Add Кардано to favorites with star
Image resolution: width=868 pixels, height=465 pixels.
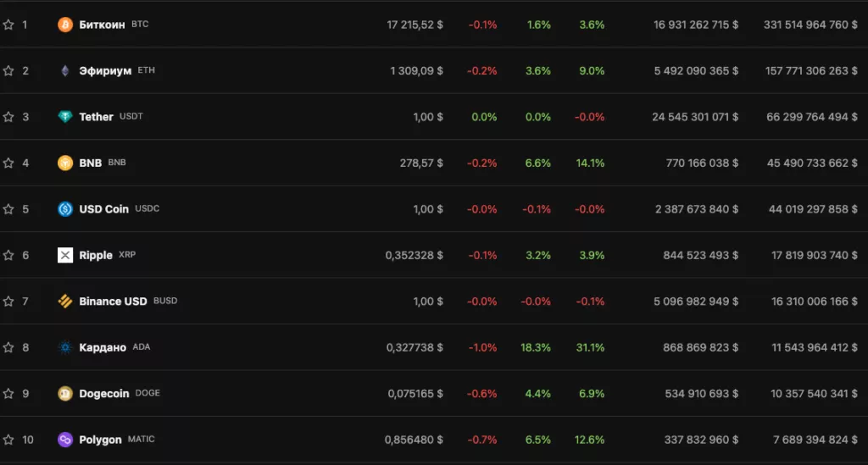8,347
